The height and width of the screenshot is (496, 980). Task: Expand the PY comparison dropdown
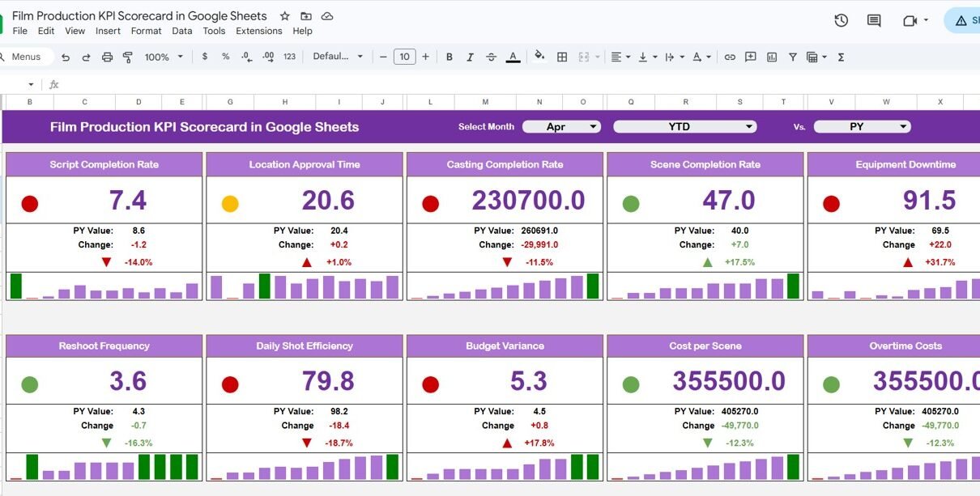862,127
